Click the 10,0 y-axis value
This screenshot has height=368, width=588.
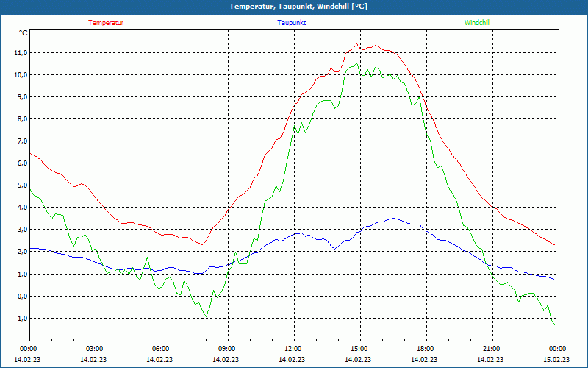pyautogui.click(x=21, y=75)
